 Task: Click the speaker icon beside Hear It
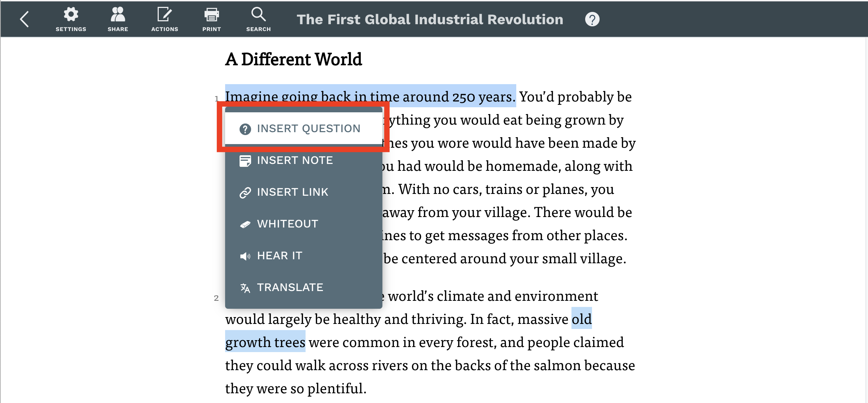(245, 256)
